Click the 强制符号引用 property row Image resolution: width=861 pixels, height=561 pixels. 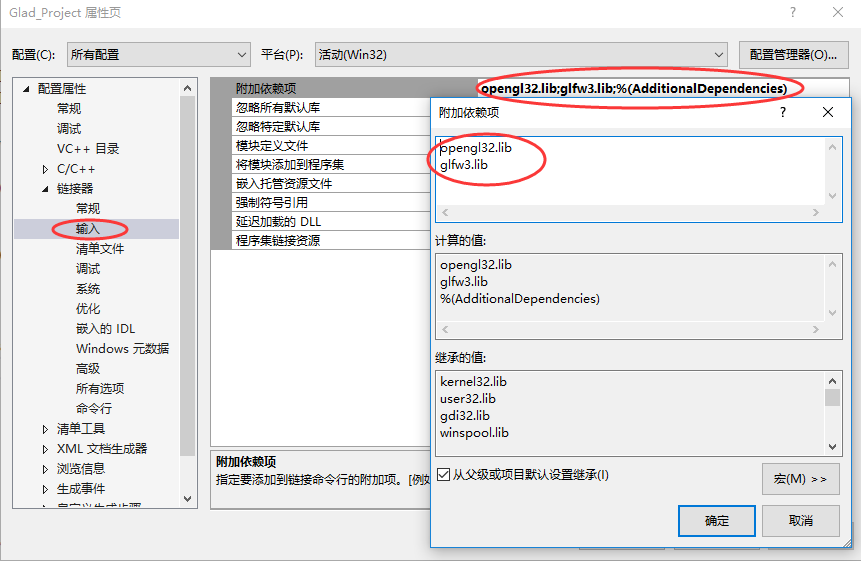[331, 203]
